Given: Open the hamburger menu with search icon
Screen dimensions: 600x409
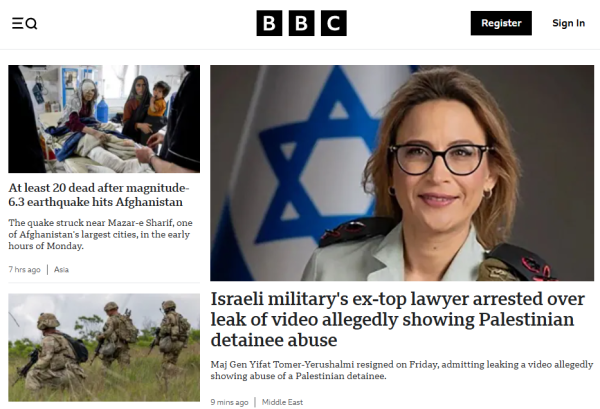Looking at the screenshot, I should pyautogui.click(x=24, y=23).
